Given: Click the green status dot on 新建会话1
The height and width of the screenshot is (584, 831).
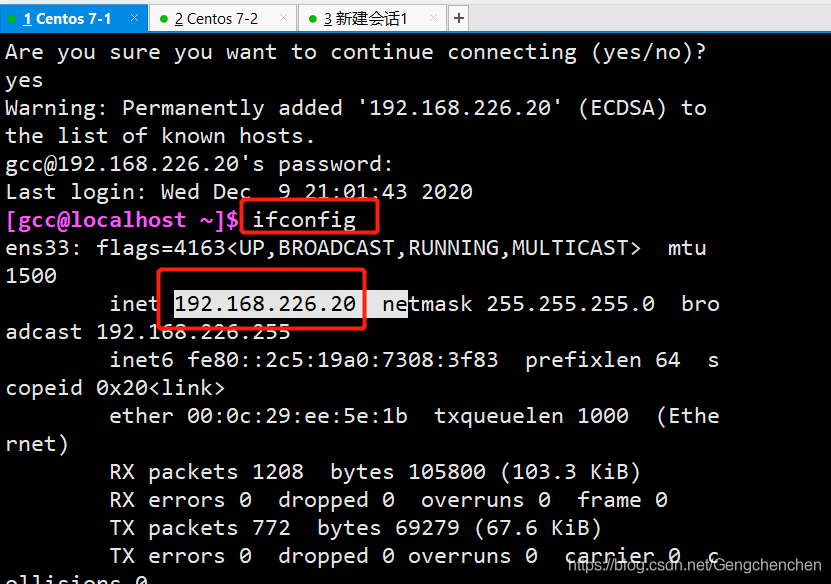Looking at the screenshot, I should 313,19.
